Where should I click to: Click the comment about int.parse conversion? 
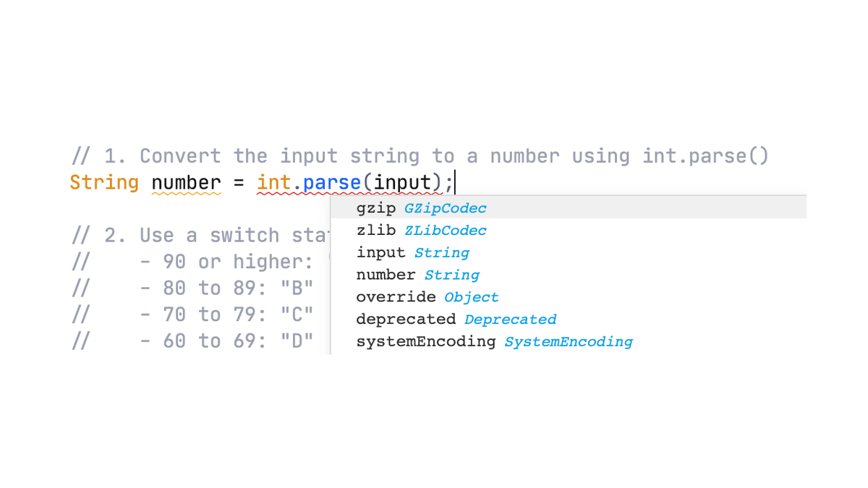(420, 155)
